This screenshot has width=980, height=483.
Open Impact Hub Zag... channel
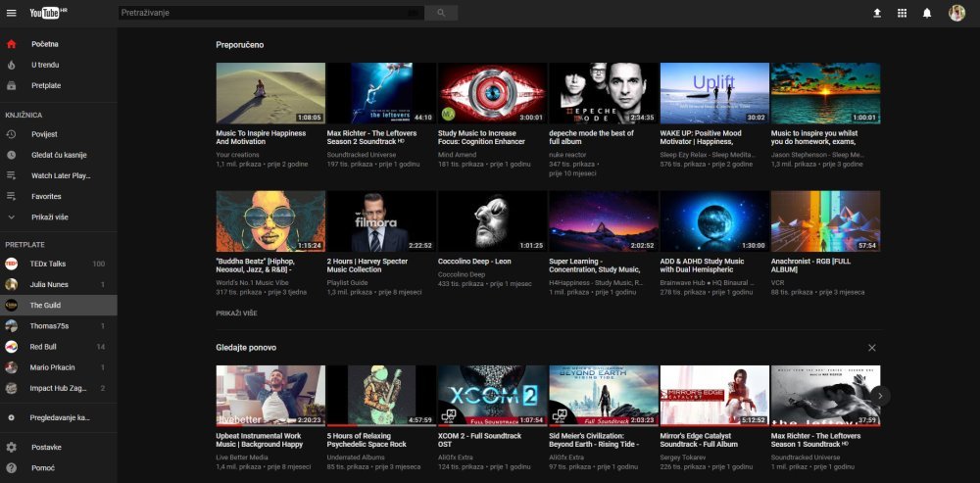point(59,388)
